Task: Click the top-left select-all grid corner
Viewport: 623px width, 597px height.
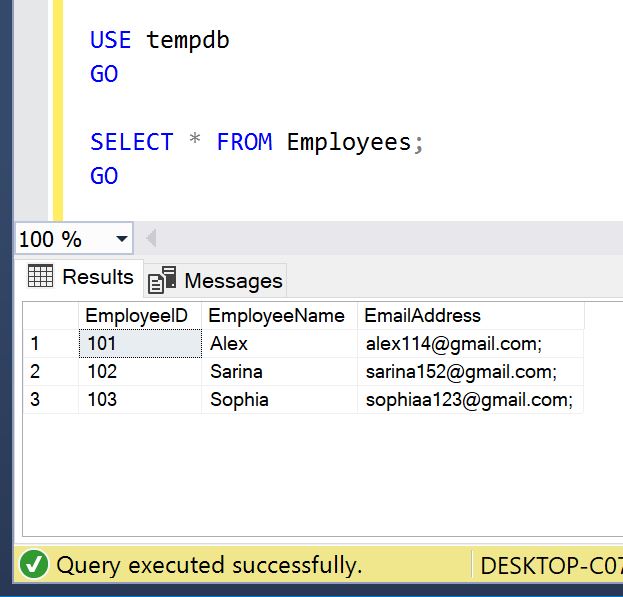Action: coord(49,316)
